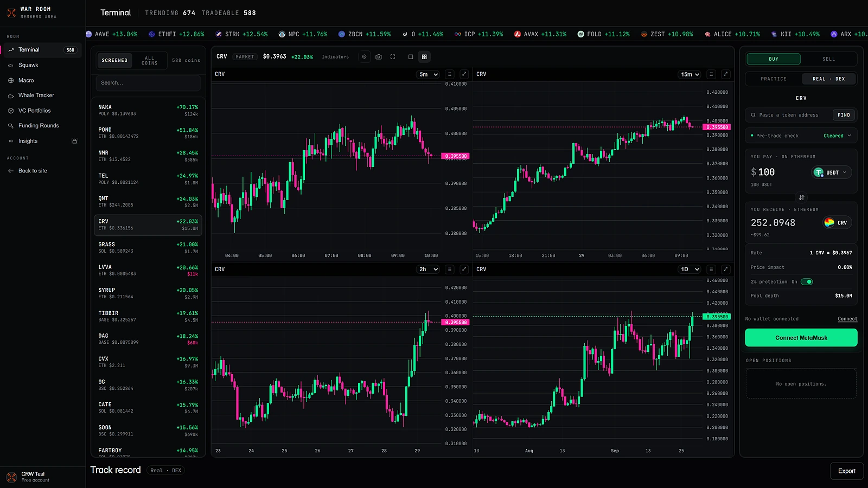The image size is (868, 488).
Task: Click FIND token address button
Action: pos(844,115)
